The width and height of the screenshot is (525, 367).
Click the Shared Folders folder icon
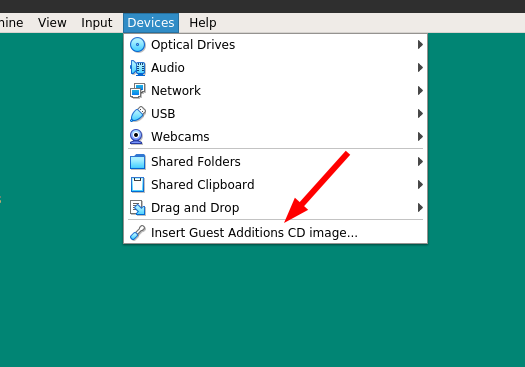(137, 162)
